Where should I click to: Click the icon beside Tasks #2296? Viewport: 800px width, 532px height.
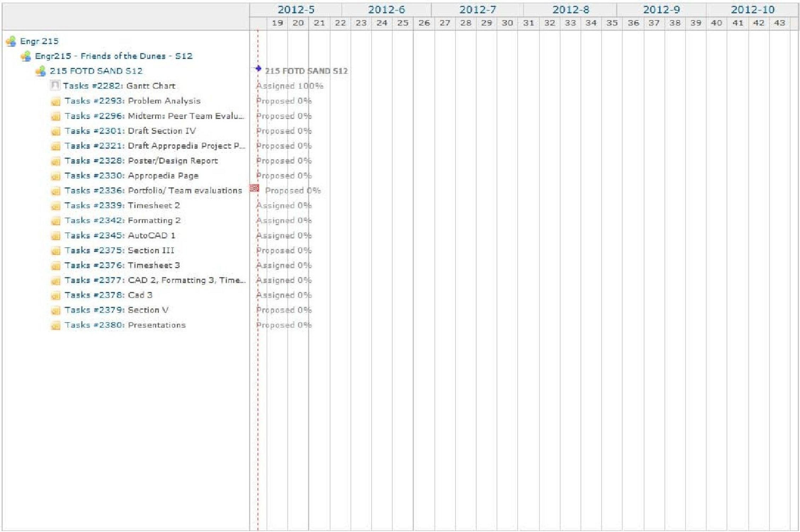[x=56, y=116]
